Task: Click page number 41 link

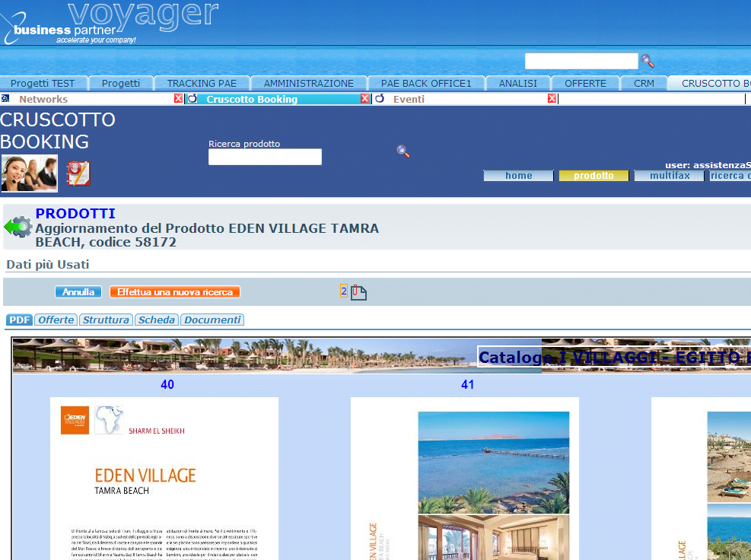Action: tap(467, 384)
